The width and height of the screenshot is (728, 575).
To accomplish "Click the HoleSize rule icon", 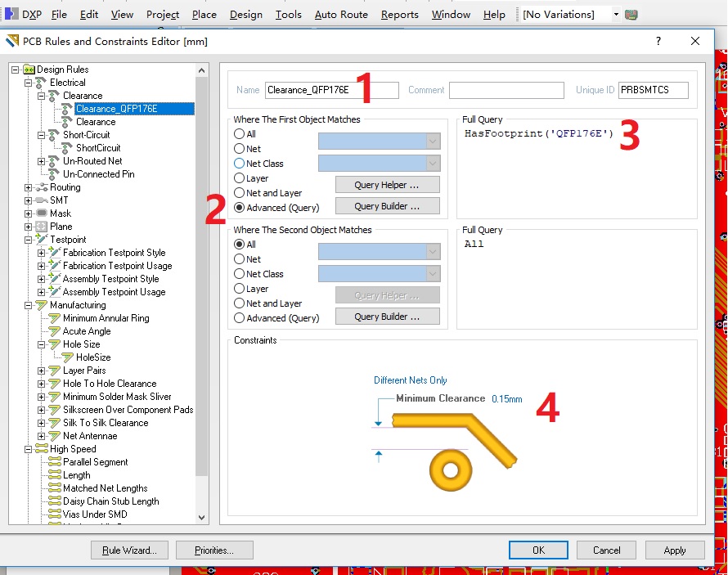I will coord(68,357).
